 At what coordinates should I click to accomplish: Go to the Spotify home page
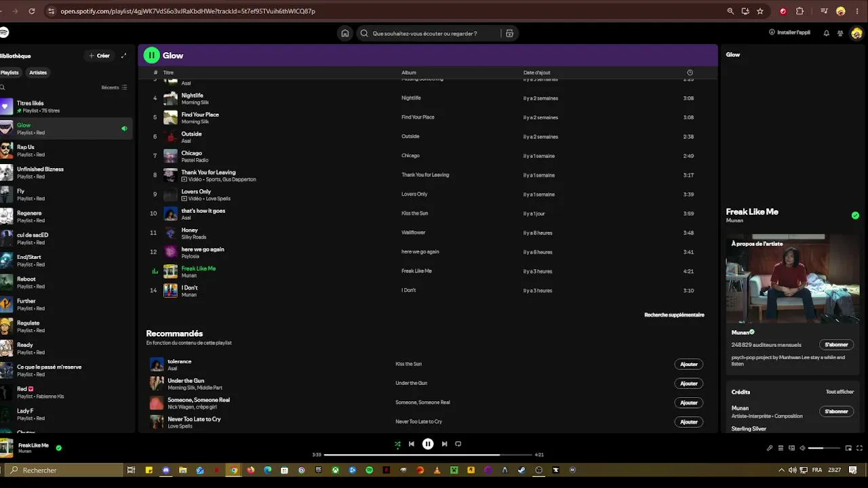coord(345,33)
